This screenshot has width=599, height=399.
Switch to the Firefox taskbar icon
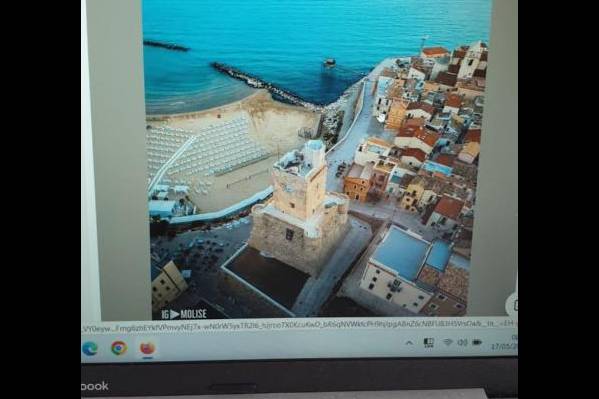point(147,348)
